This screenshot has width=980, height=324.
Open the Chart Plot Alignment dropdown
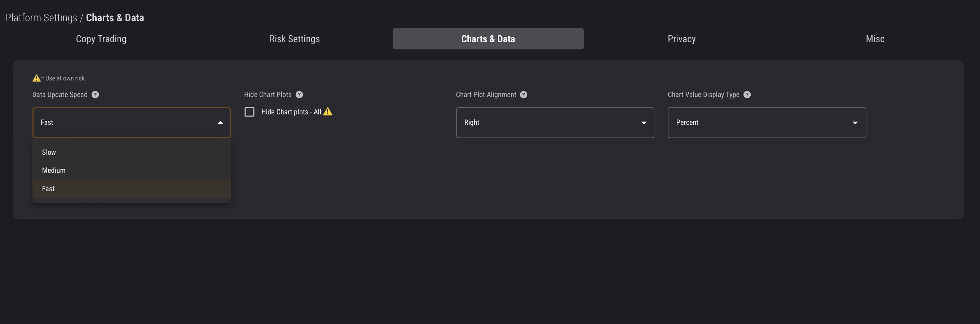(555, 123)
